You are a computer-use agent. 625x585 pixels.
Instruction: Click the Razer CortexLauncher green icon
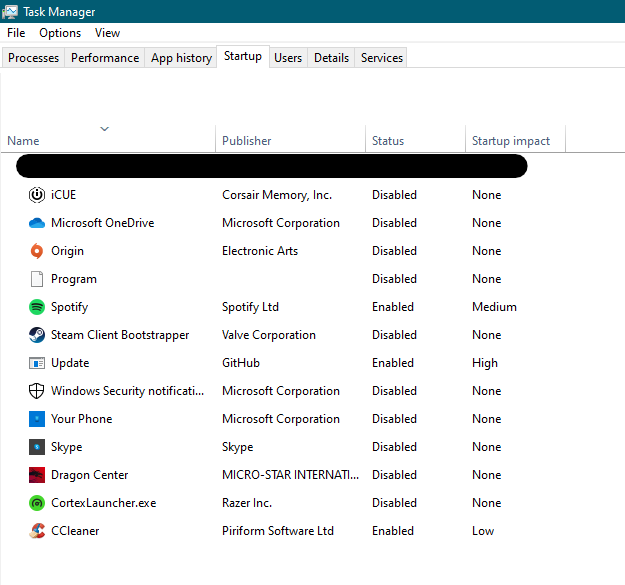pyautogui.click(x=37, y=503)
